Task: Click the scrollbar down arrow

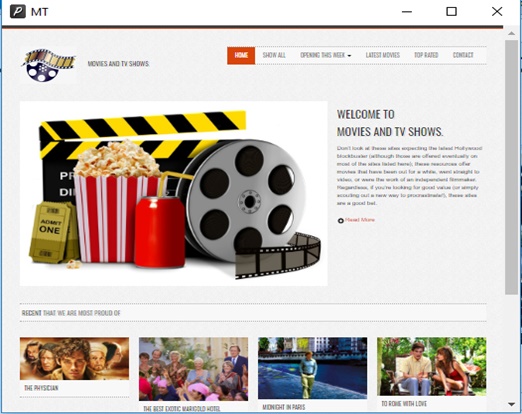Action: (x=511, y=404)
